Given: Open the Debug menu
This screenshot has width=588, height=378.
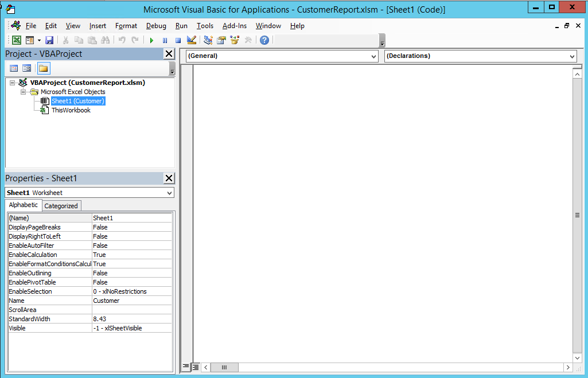Looking at the screenshot, I should [156, 26].
